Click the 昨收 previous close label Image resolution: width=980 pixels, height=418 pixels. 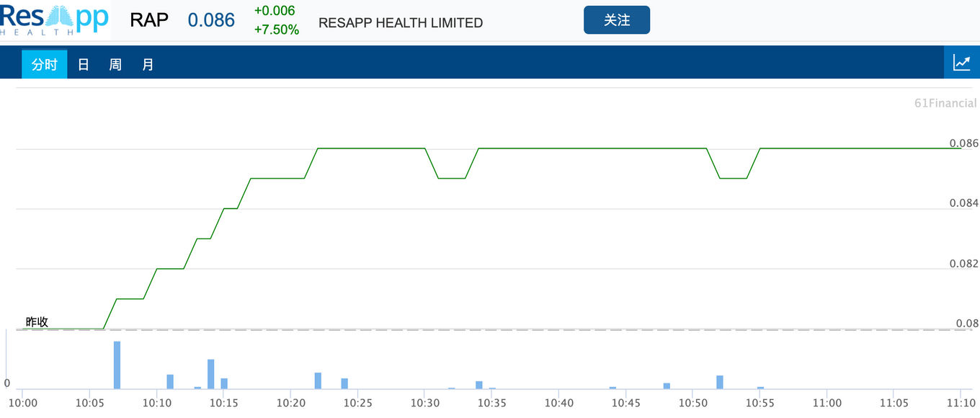tap(37, 321)
